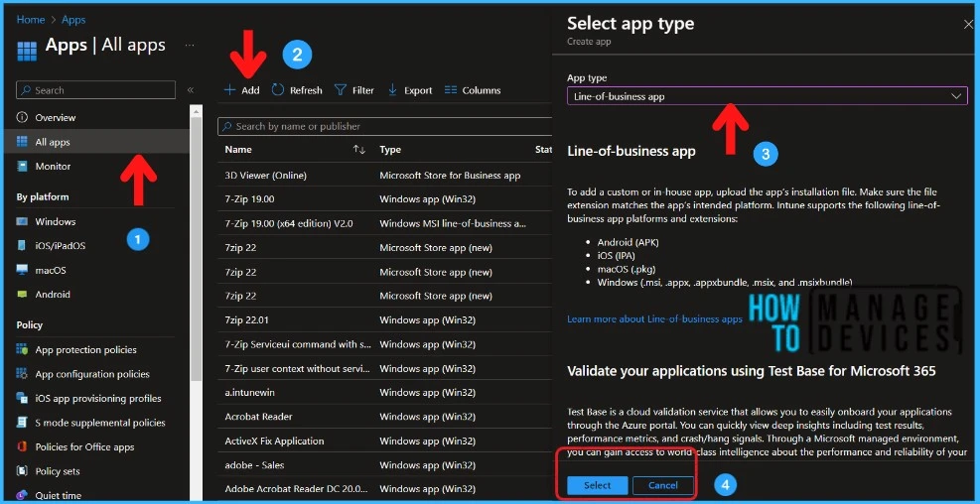Select the 7-Zip 19.00 app row

tap(384, 199)
